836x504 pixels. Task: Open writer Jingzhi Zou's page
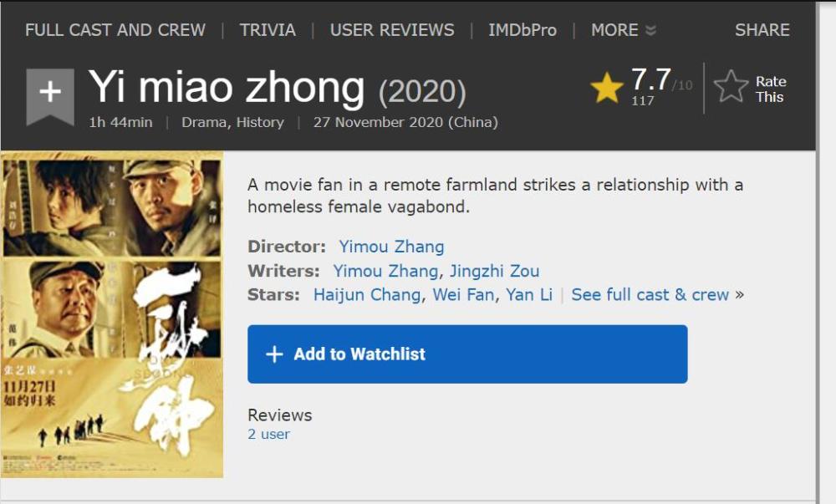[x=494, y=271]
